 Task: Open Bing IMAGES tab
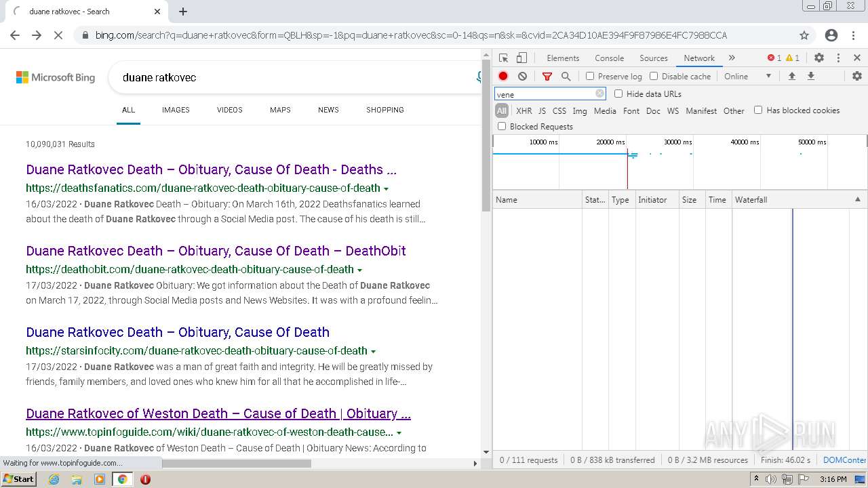[x=176, y=110]
